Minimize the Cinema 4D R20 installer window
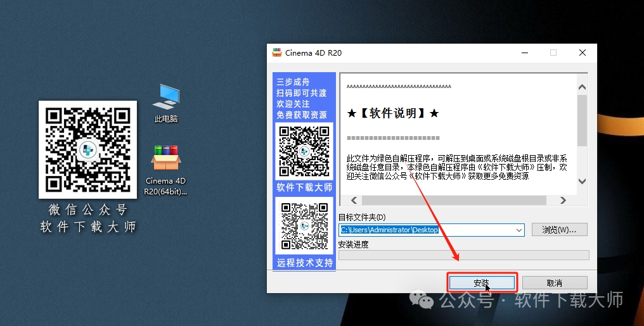The height and width of the screenshot is (326, 644). [524, 53]
